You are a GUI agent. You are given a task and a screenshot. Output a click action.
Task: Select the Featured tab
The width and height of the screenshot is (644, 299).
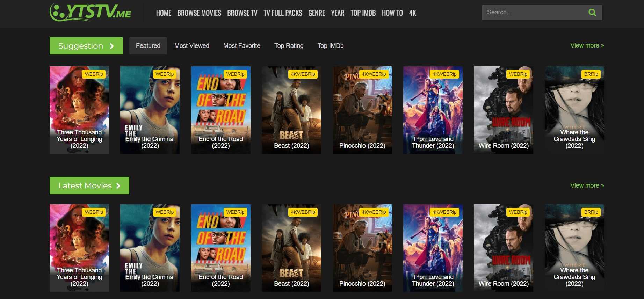[148, 46]
